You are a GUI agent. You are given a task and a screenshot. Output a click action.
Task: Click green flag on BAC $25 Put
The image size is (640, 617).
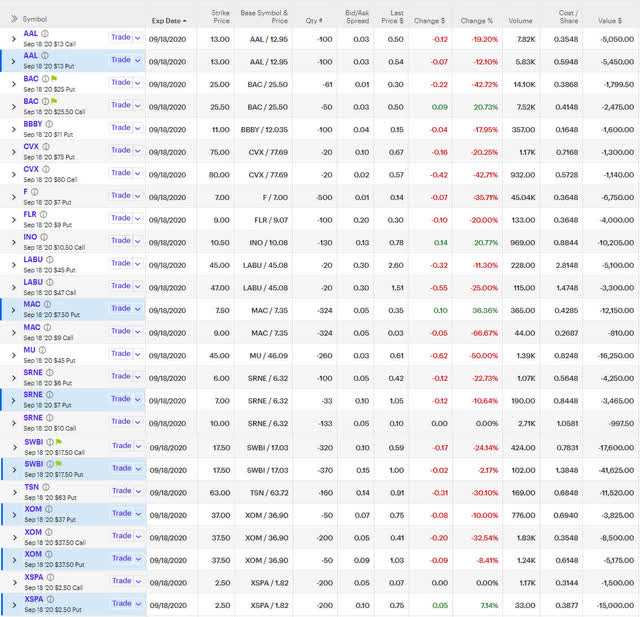54,78
